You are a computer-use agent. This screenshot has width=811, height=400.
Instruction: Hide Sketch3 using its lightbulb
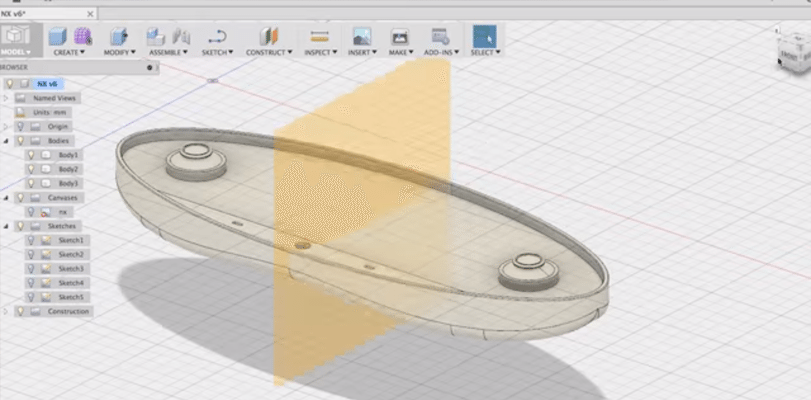(31, 269)
